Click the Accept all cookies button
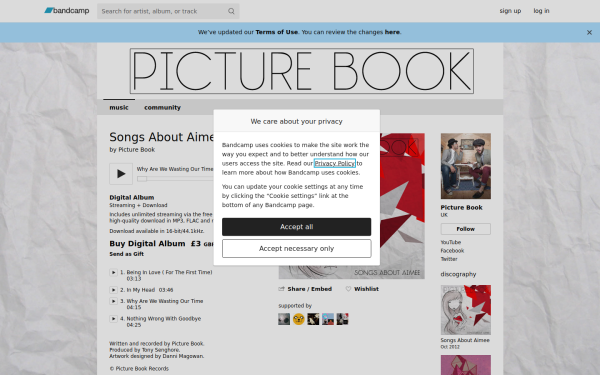 (x=297, y=227)
